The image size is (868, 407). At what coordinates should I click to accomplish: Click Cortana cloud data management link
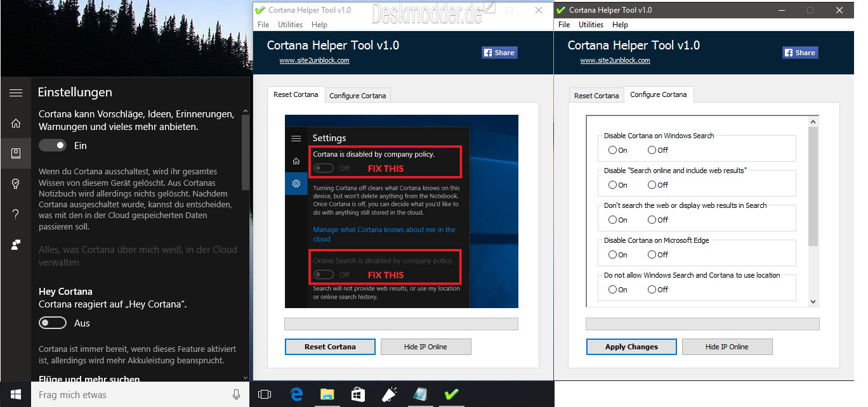tap(138, 255)
